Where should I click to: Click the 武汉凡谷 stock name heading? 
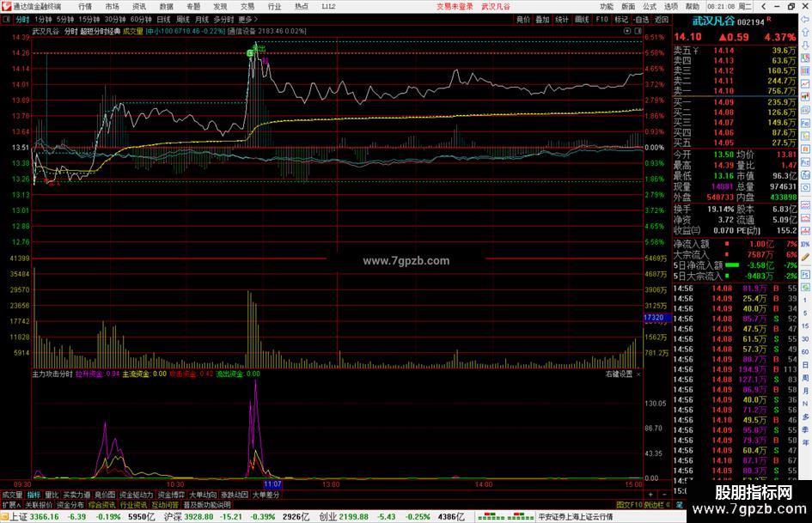(713, 21)
